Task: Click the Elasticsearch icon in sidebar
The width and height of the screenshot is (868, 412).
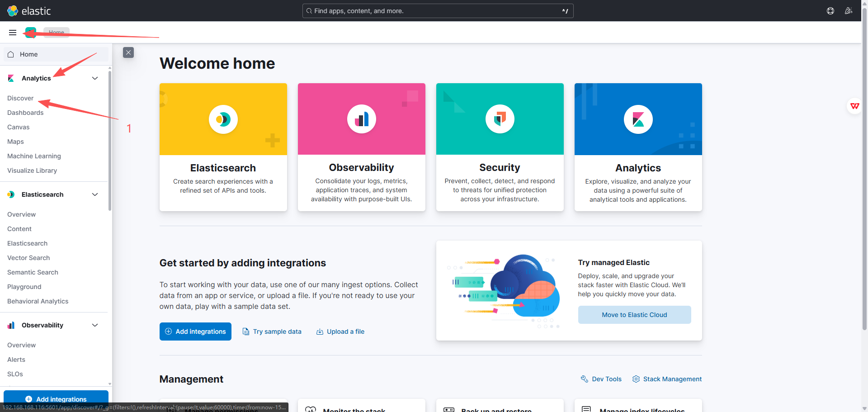Action: [11, 194]
